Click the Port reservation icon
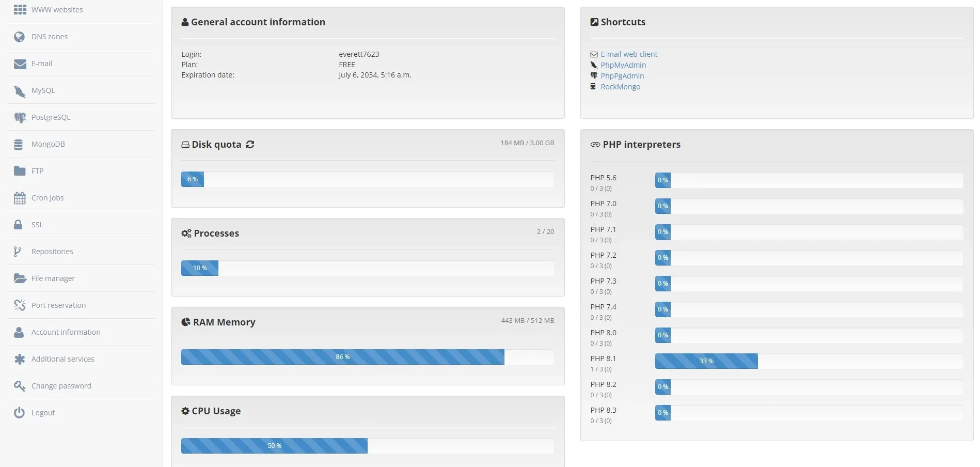This screenshot has height=467, width=980. click(x=20, y=305)
